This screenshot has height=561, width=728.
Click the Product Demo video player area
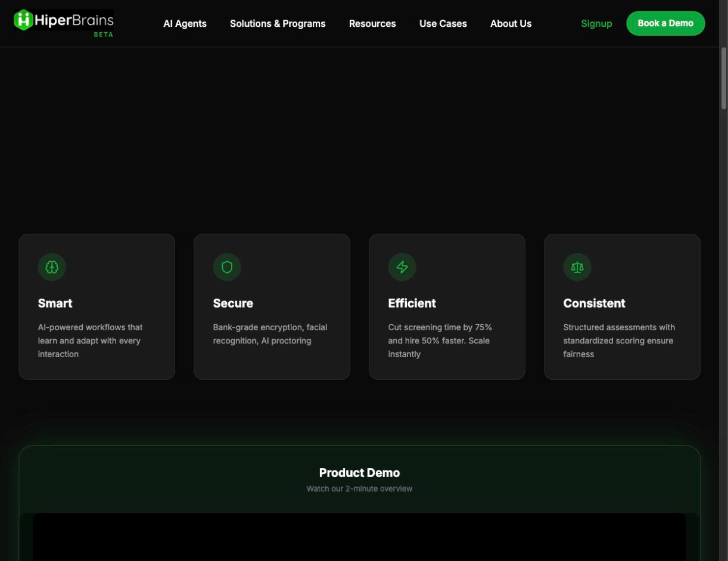pyautogui.click(x=359, y=535)
